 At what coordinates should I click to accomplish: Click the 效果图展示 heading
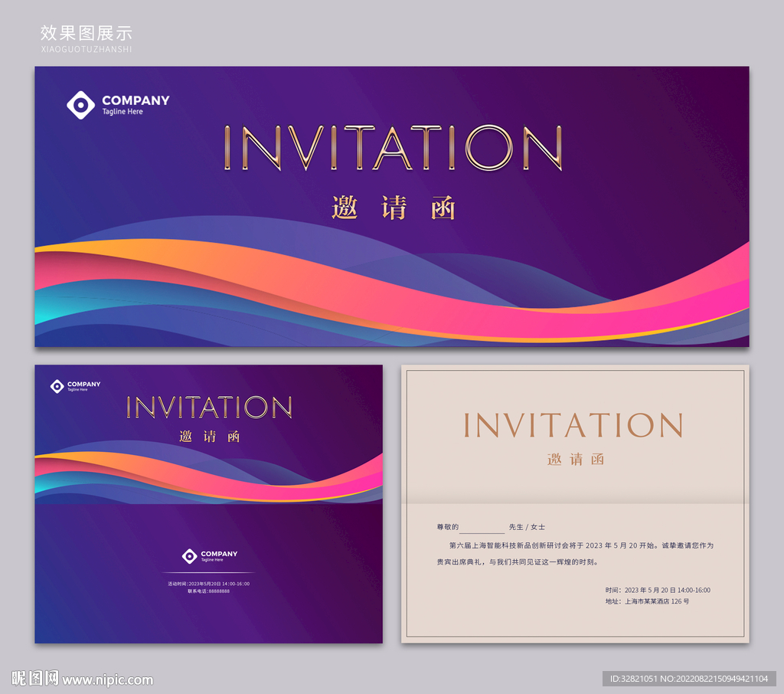click(x=86, y=33)
